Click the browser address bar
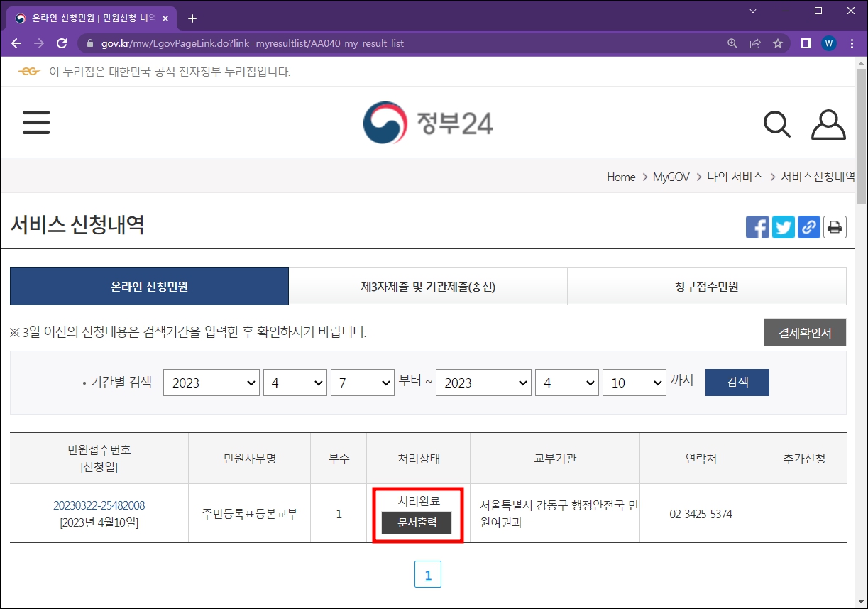Screen dimensions: 868x609 tap(284, 43)
